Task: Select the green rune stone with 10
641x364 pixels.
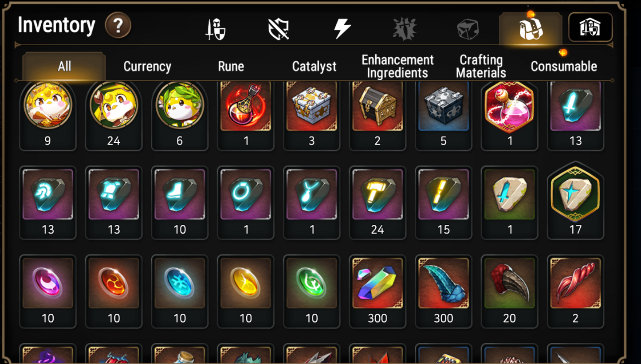Action: 311,291
